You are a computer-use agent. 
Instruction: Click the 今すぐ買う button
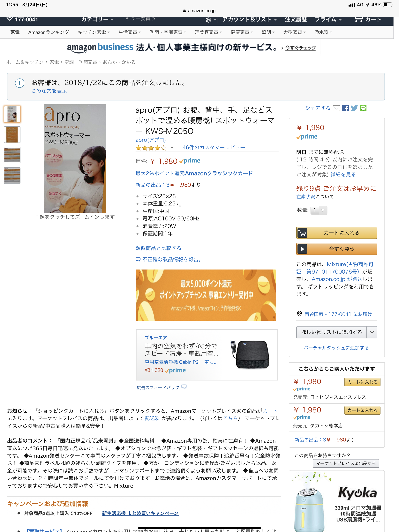point(337,249)
